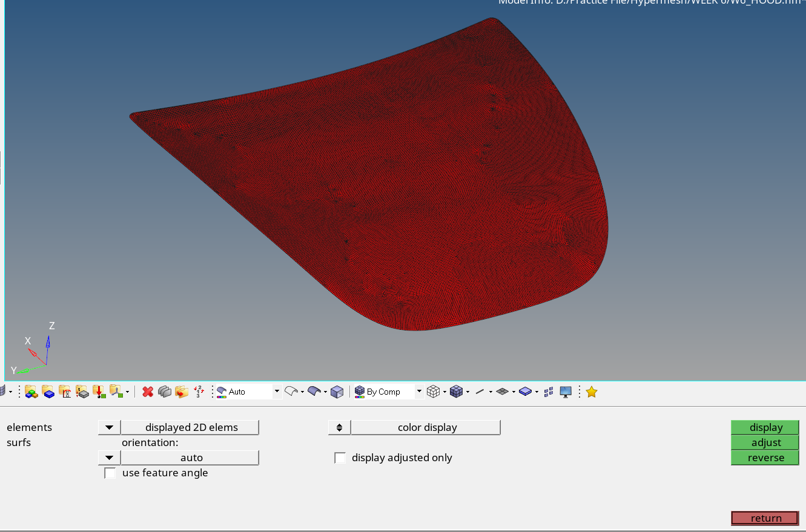Open the Auto visualization dropdown
806x532 pixels.
[x=277, y=392]
